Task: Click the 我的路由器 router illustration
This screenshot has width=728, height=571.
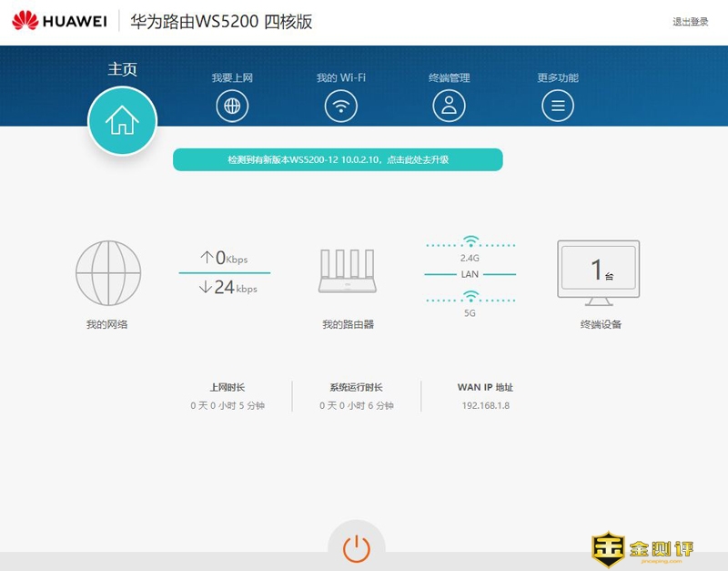Action: coord(348,272)
